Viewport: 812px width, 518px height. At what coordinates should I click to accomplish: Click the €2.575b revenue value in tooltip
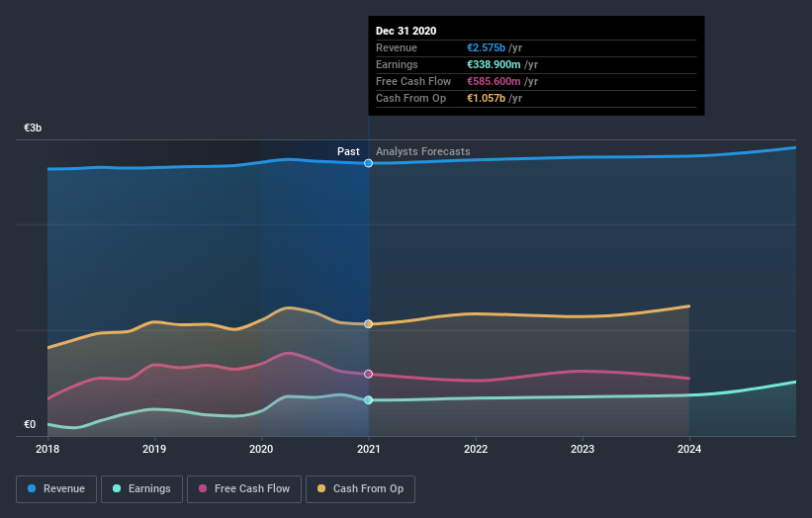(x=486, y=47)
